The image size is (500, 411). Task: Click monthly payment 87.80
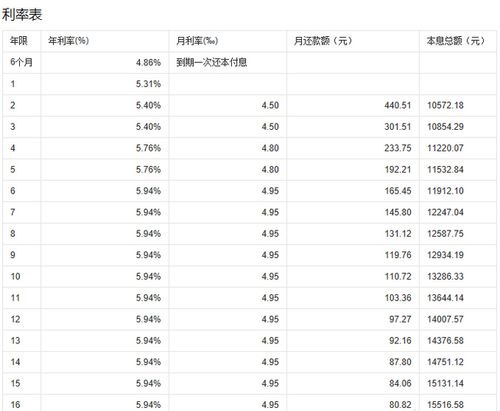[x=400, y=362]
